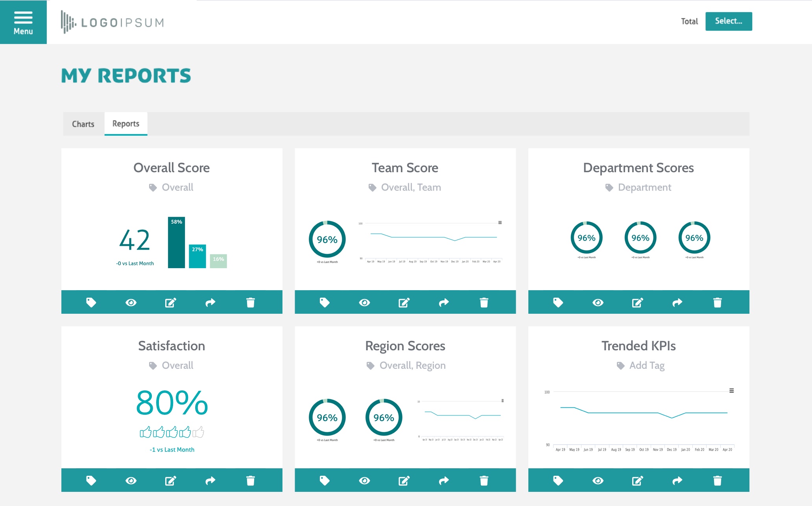Tag the Overall Score report

coord(91,302)
